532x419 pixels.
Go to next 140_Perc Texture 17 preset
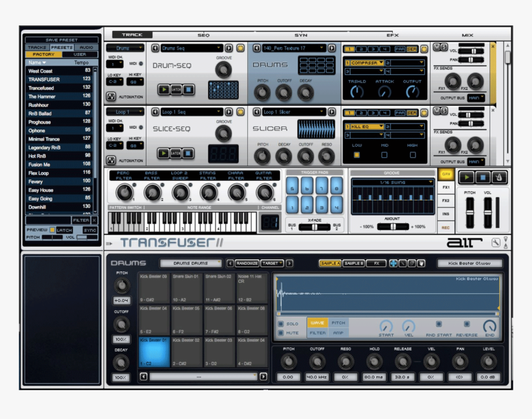(x=332, y=48)
